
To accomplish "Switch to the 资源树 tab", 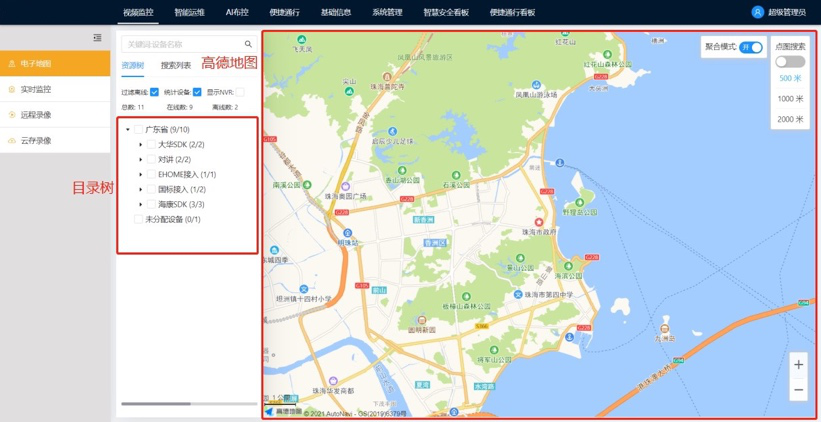I will [132, 66].
